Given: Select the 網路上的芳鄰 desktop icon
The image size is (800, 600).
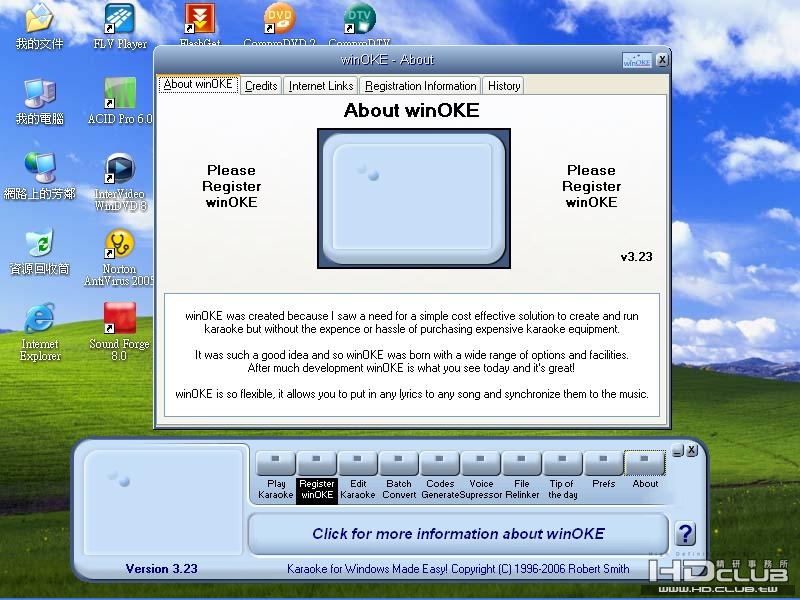Looking at the screenshot, I should [x=39, y=176].
